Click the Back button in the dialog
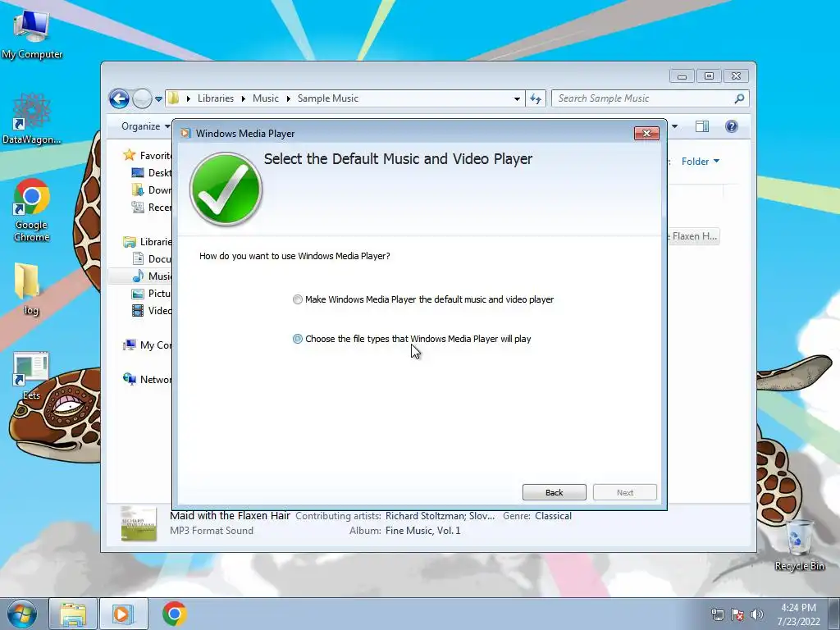 (554, 492)
